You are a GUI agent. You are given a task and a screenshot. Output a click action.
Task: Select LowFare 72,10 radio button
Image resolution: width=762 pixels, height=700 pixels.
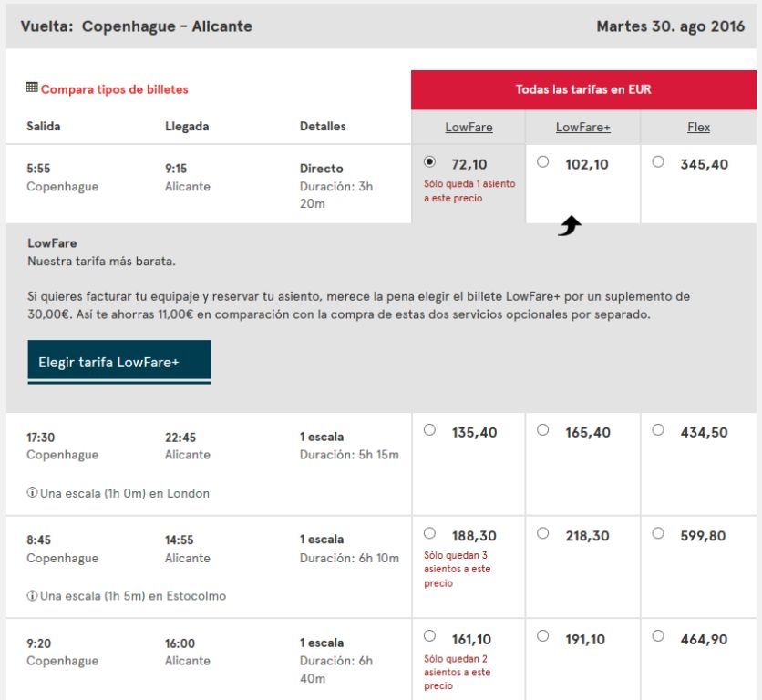(x=429, y=161)
